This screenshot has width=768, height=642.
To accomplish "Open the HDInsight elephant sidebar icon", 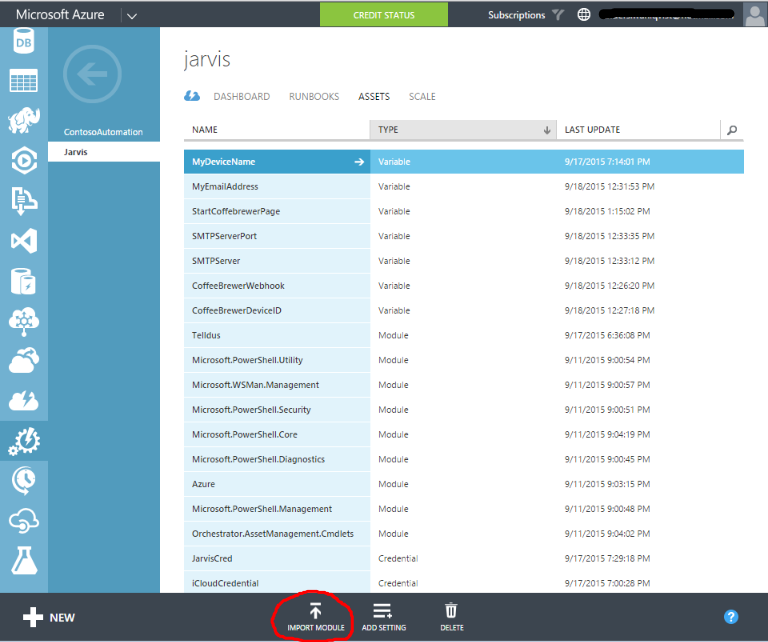I will click(x=24, y=120).
